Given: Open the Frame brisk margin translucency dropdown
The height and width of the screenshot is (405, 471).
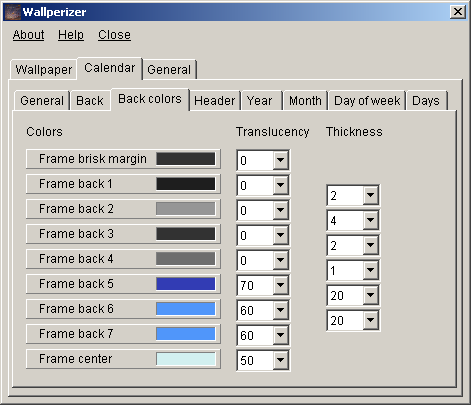Looking at the screenshot, I should [x=281, y=160].
